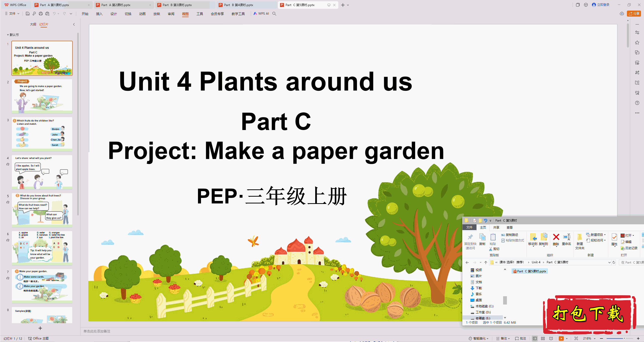Click the WPS AI button

click(261, 14)
